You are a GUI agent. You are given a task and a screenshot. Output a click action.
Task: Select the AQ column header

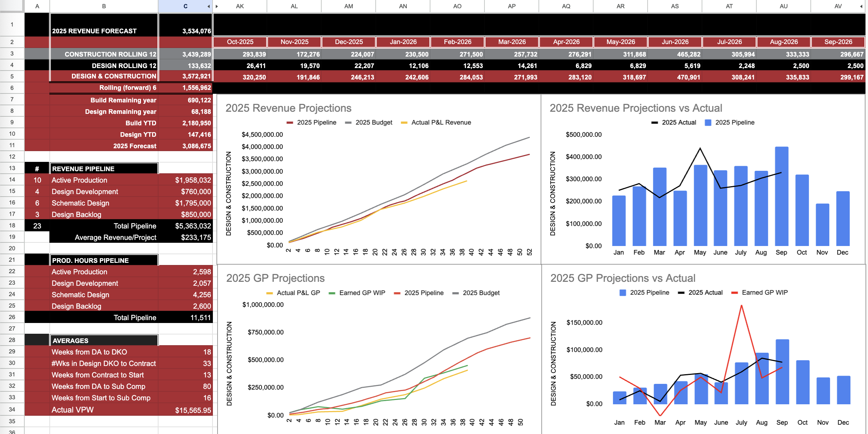pos(566,6)
